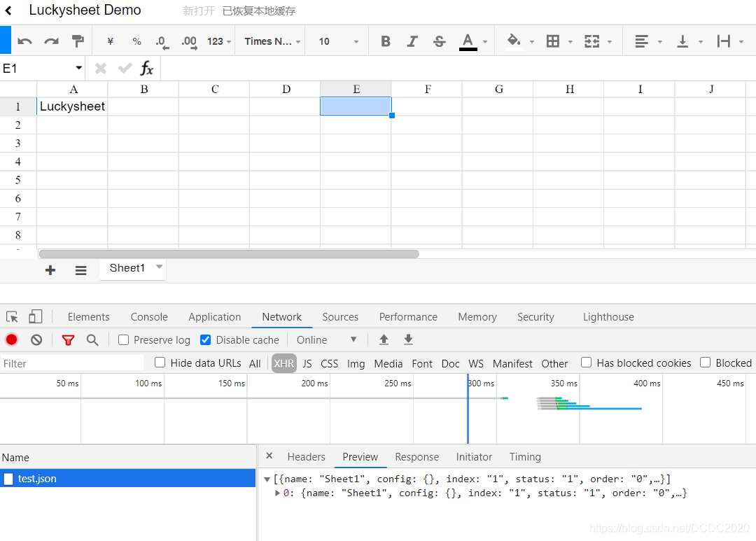Open the cell name box dropdown

click(78, 68)
